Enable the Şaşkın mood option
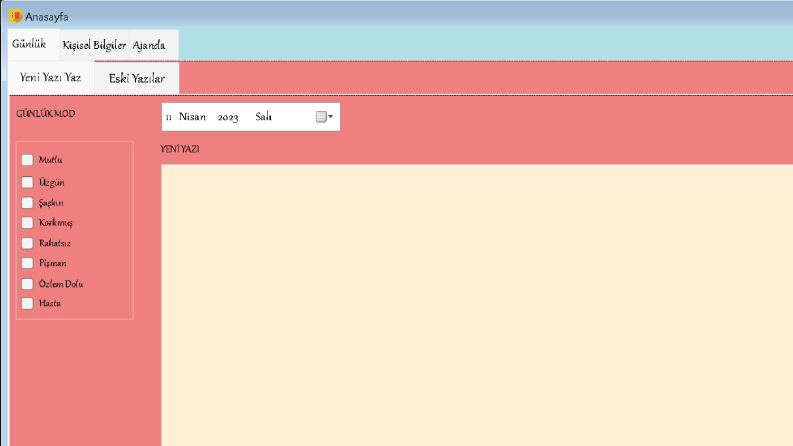Viewport: 793px width, 446px height. pos(27,203)
